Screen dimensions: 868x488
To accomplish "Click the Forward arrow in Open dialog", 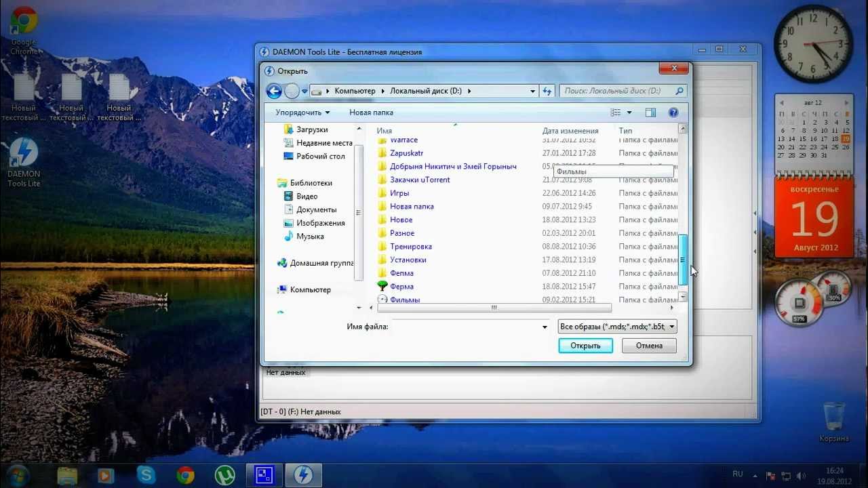I will [x=292, y=91].
